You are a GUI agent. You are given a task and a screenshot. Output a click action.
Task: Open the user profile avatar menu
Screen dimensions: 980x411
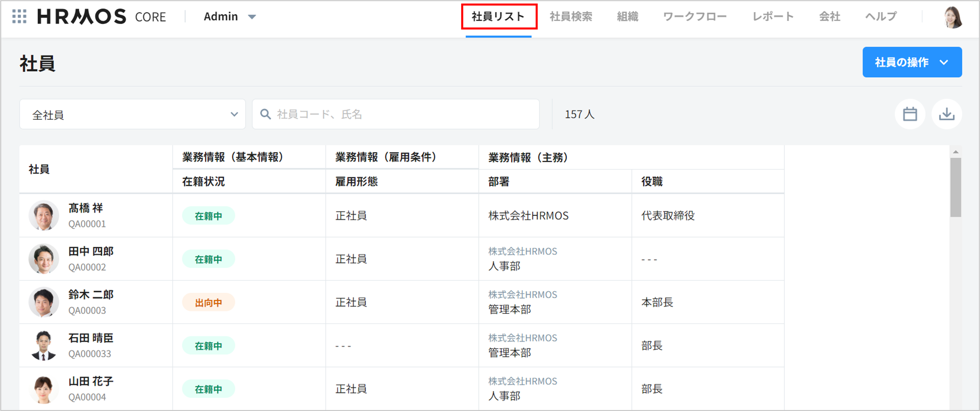point(952,18)
